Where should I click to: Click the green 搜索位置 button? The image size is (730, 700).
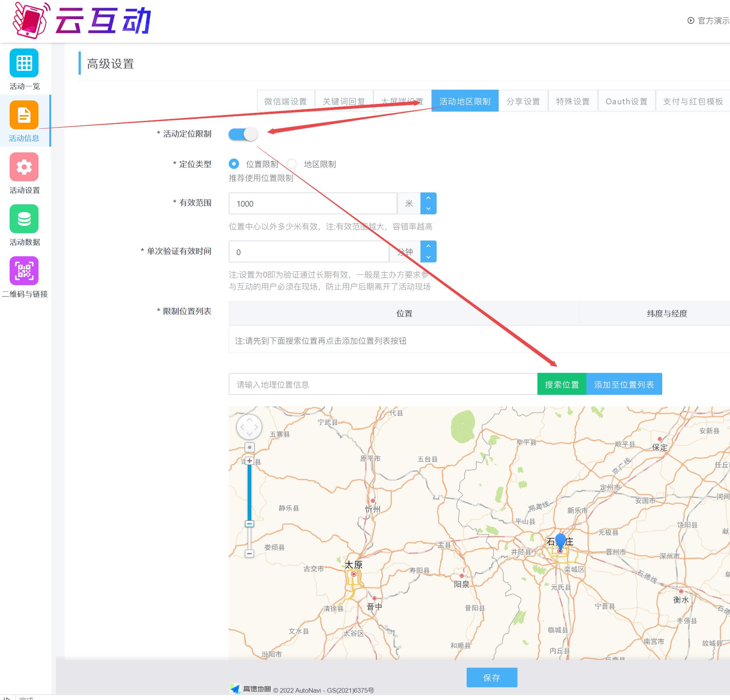tap(561, 384)
